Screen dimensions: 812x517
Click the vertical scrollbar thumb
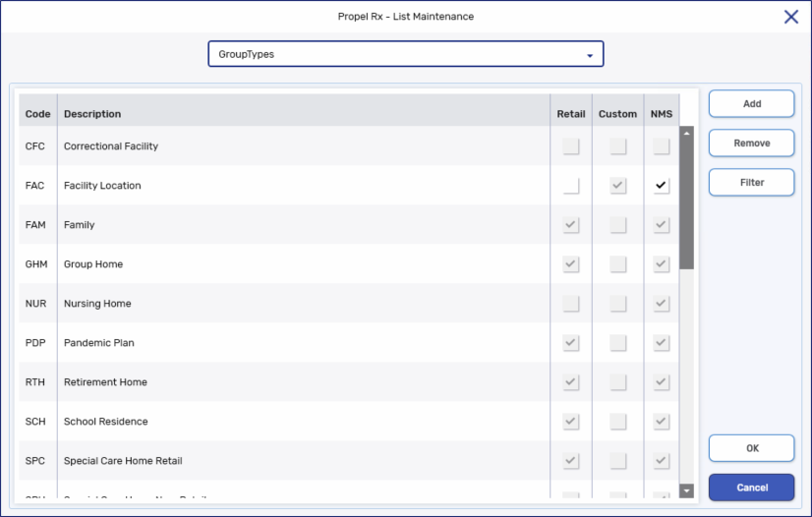pyautogui.click(x=686, y=204)
